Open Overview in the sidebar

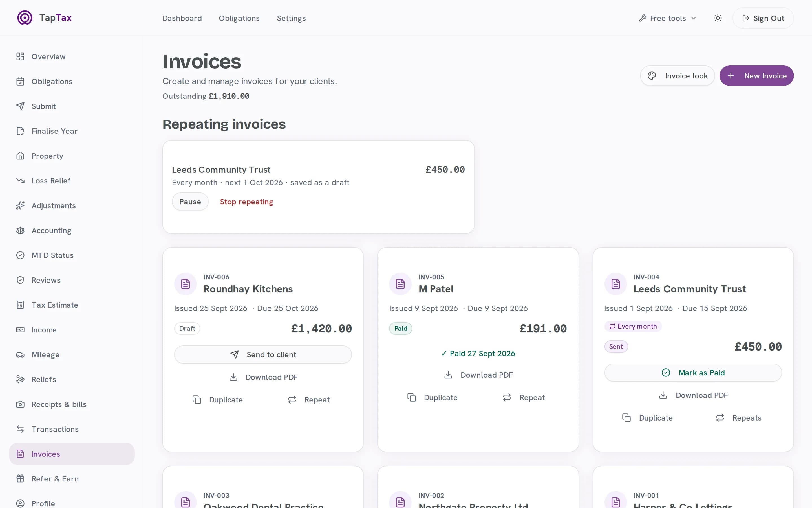pos(72,56)
